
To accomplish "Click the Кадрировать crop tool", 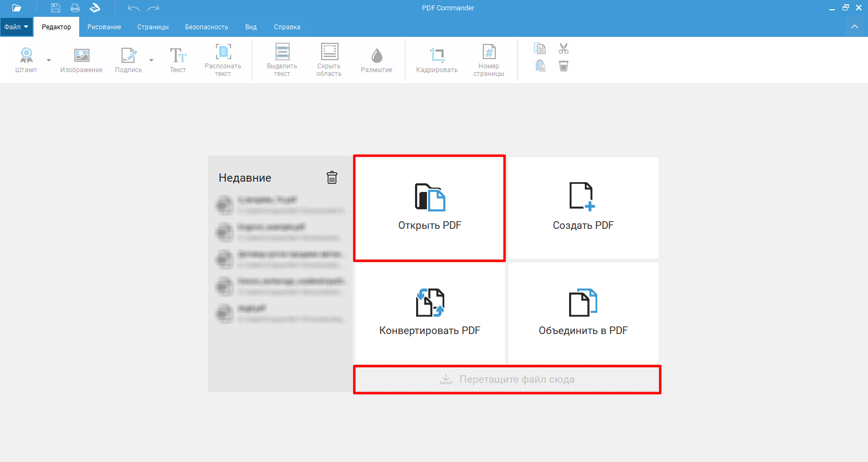I will point(437,60).
